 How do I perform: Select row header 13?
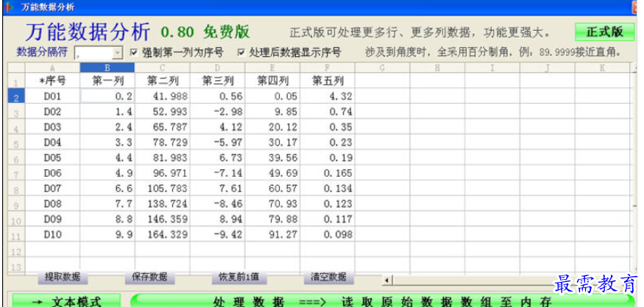[x=16, y=265]
